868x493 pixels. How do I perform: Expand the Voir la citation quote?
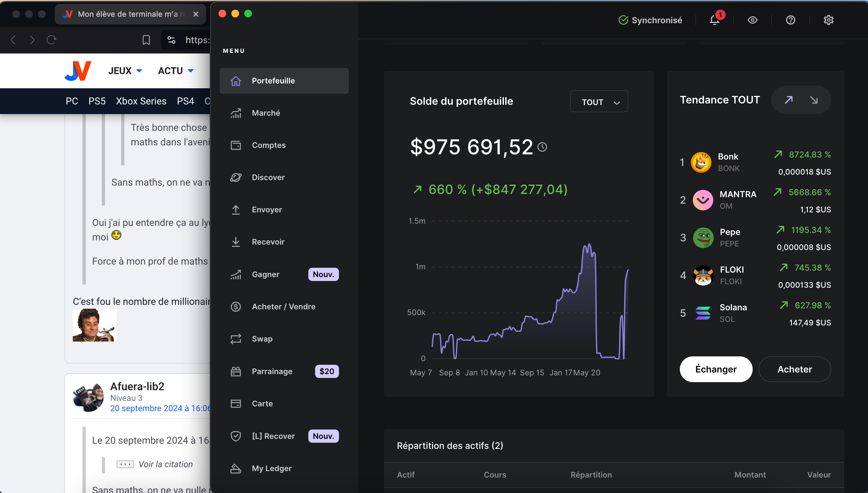coord(155,464)
